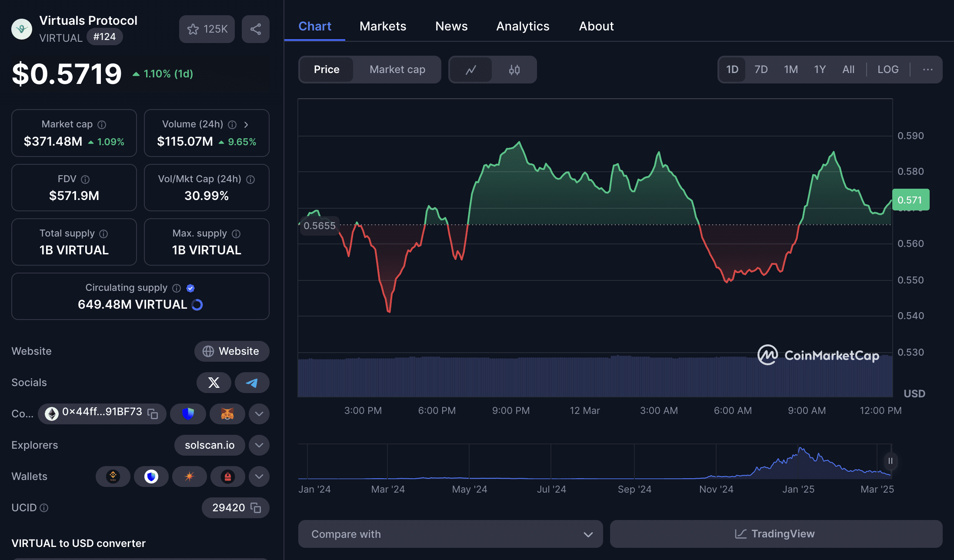The image size is (954, 560).
Task: Open the orange starburst wallet icon
Action: pyautogui.click(x=189, y=477)
